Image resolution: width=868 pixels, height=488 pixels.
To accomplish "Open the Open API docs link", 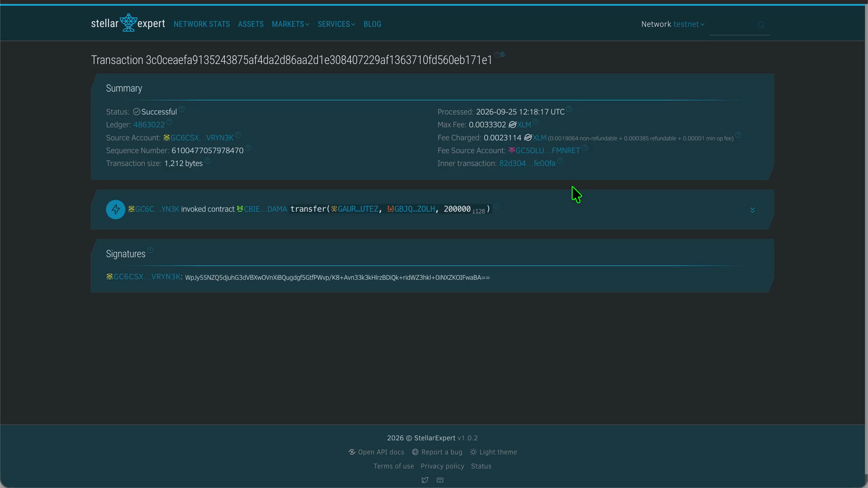I will point(376,452).
